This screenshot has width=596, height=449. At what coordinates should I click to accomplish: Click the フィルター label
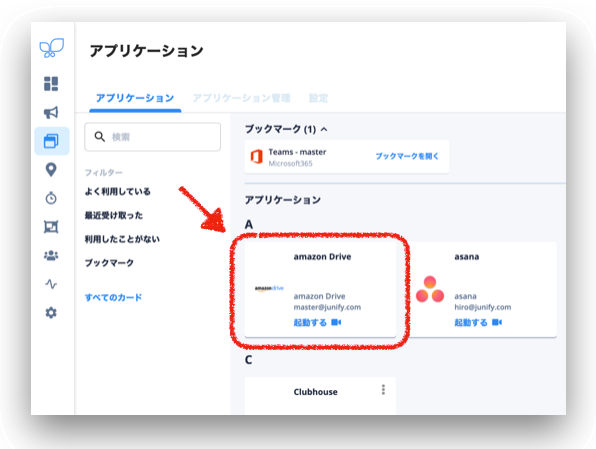pos(103,173)
